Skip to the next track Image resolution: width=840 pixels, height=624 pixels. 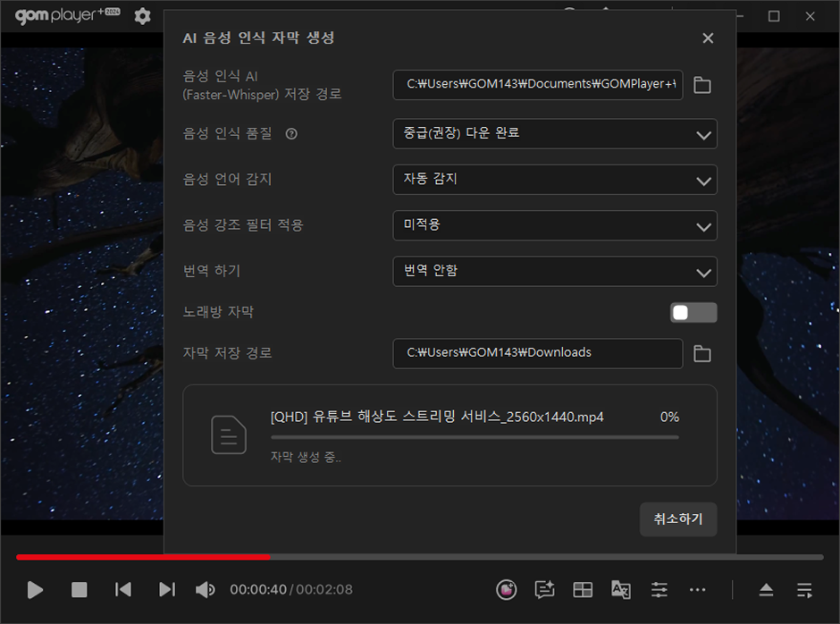(x=167, y=590)
